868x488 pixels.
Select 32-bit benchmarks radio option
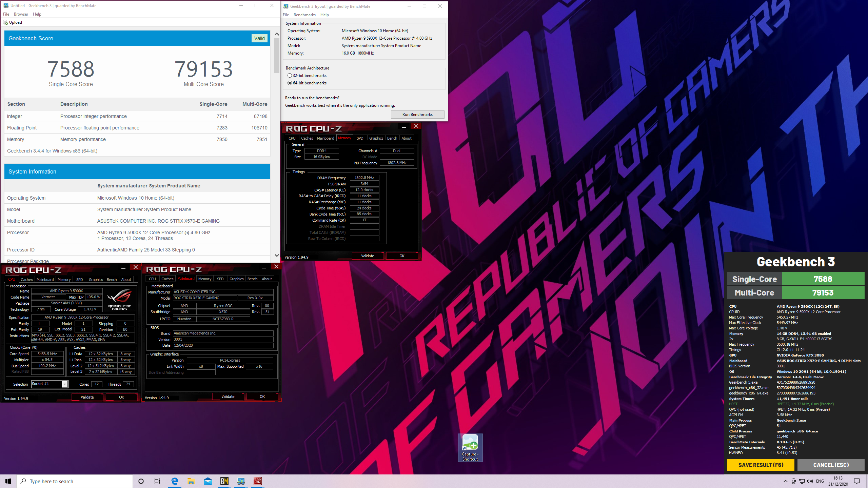click(290, 76)
